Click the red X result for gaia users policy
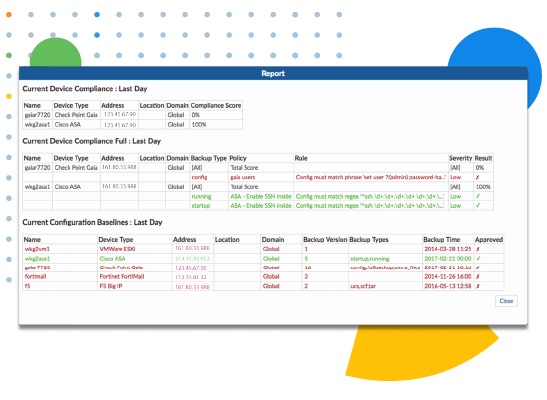The image size is (547, 400). pyautogui.click(x=478, y=177)
